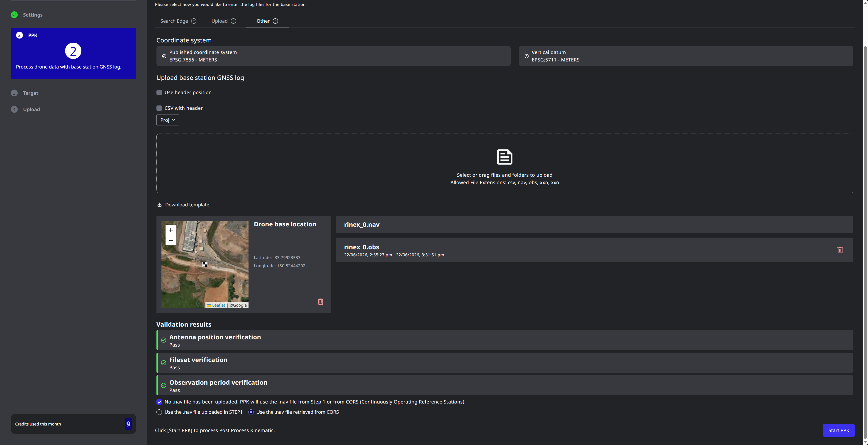Go to the Target step in sidebar
The image size is (868, 445).
pos(30,93)
